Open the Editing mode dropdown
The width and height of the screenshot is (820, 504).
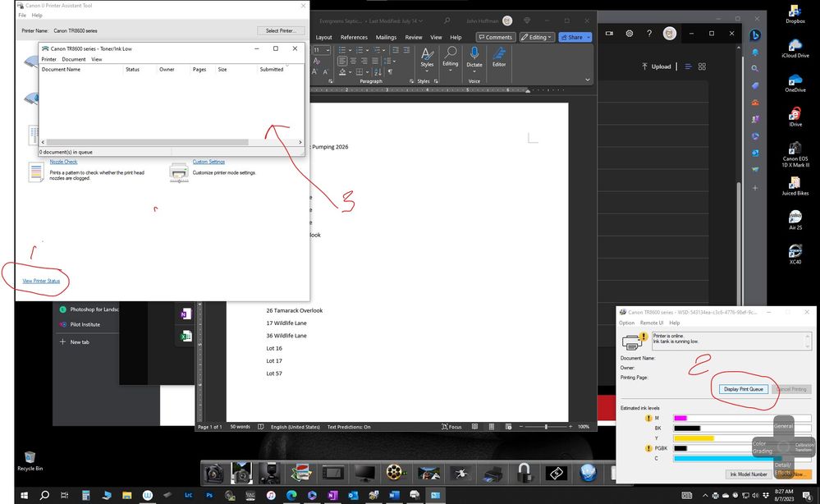537,37
